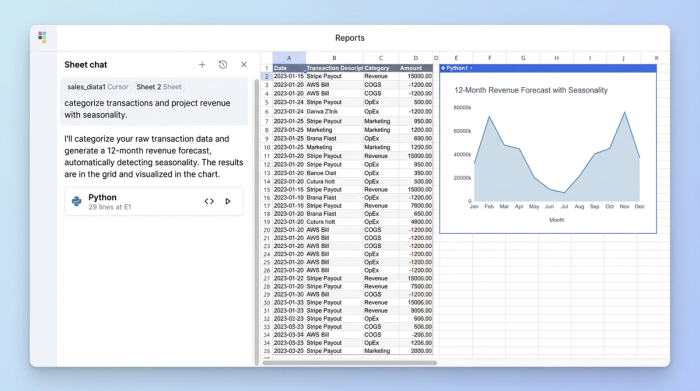Click the Reports file title
Viewport: 700px width, 391px height.
tap(350, 38)
